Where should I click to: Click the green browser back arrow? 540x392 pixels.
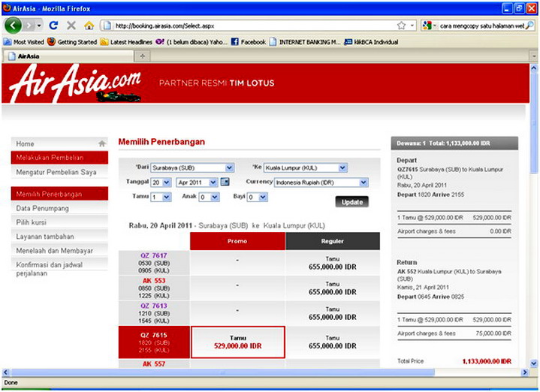click(13, 26)
